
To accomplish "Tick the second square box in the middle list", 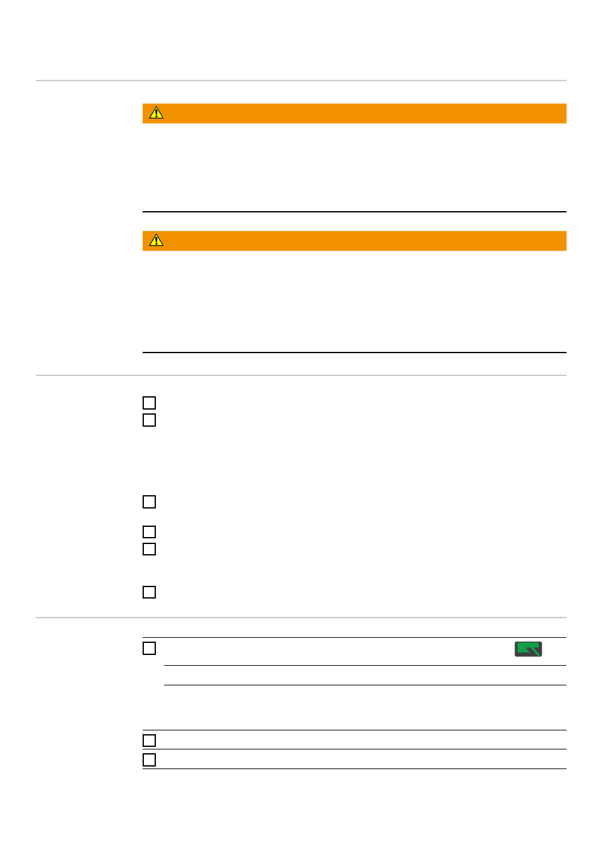I will pos(150,420).
